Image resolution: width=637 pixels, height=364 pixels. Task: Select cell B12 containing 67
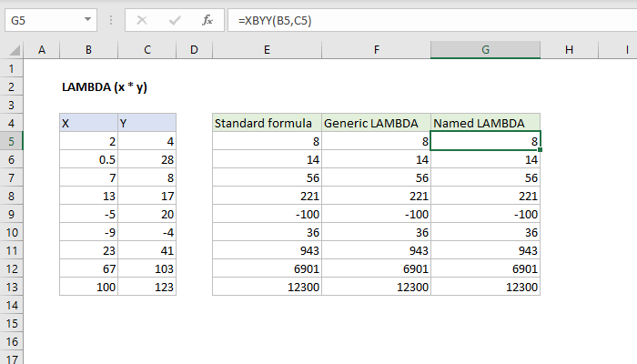88,268
